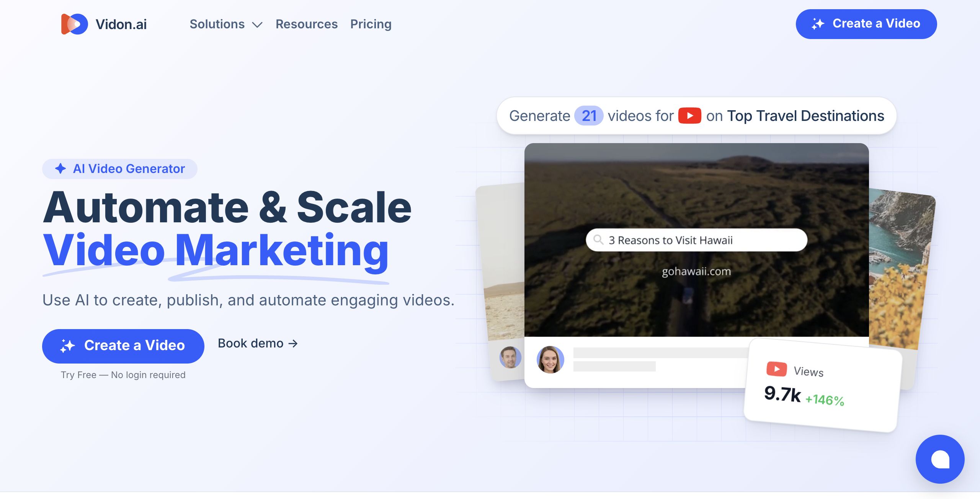Click the YouTube icon on the Views card
This screenshot has height=499, width=980.
[x=776, y=369]
